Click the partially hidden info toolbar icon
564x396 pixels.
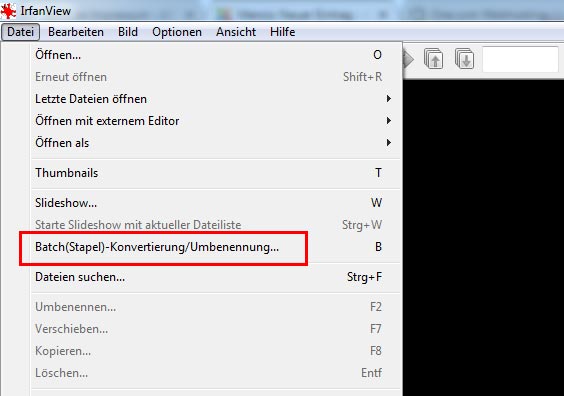click(408, 59)
